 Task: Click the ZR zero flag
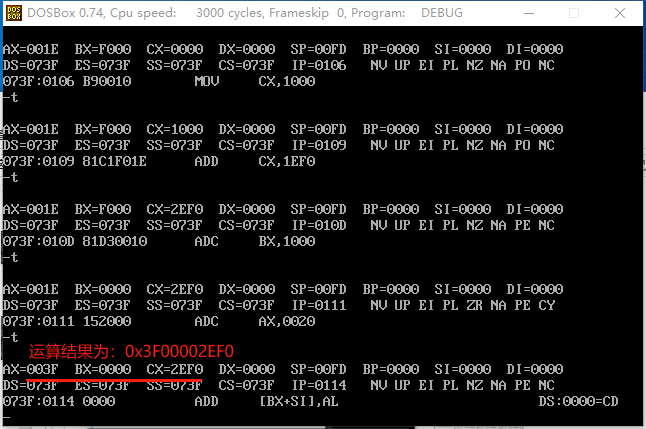(x=475, y=305)
